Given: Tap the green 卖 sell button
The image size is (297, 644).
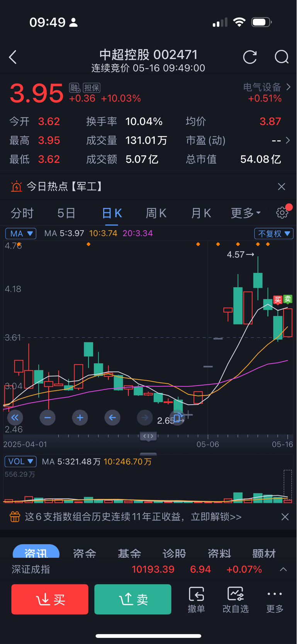Looking at the screenshot, I should point(133,599).
